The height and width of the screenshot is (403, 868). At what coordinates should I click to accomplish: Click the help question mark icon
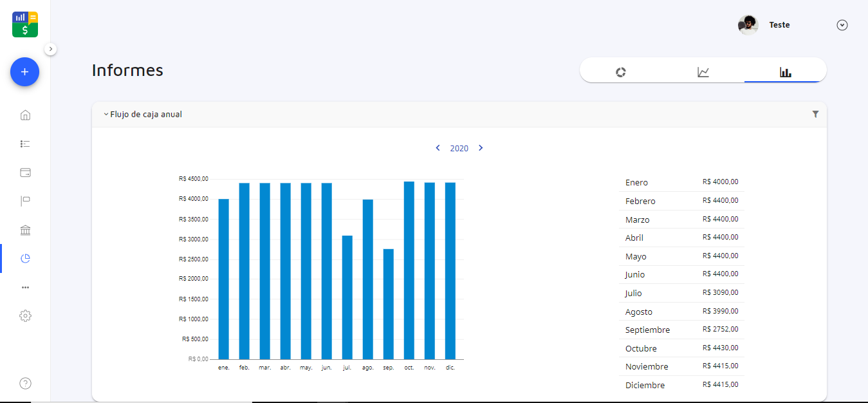click(x=25, y=384)
